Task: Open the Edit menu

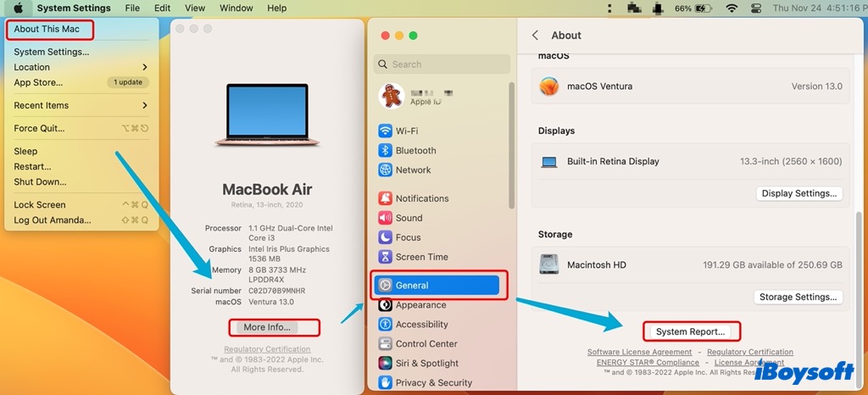Action: tap(162, 8)
